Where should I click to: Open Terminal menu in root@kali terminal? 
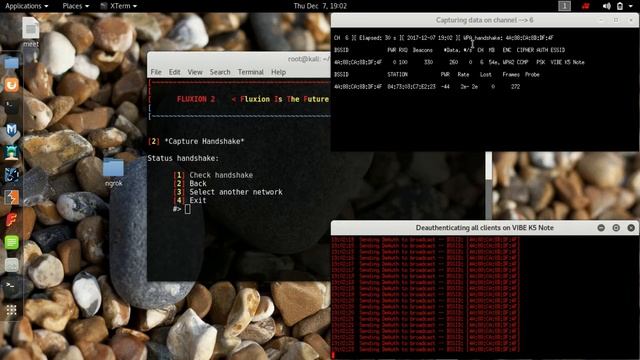(251, 72)
